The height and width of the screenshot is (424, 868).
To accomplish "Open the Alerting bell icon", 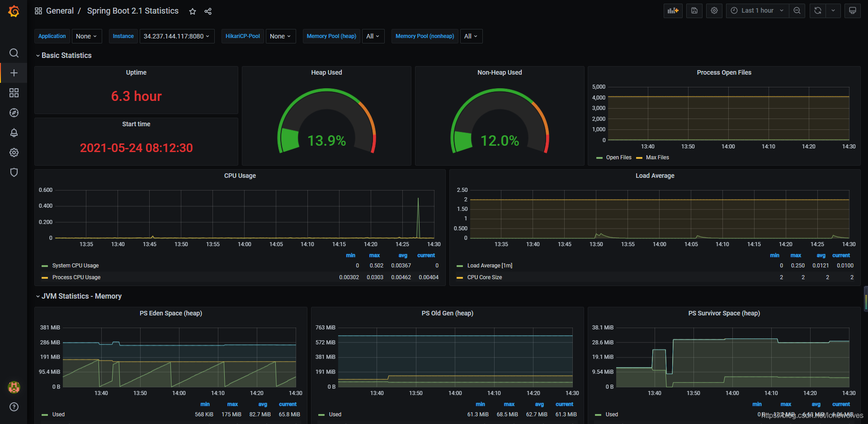I will (x=14, y=133).
